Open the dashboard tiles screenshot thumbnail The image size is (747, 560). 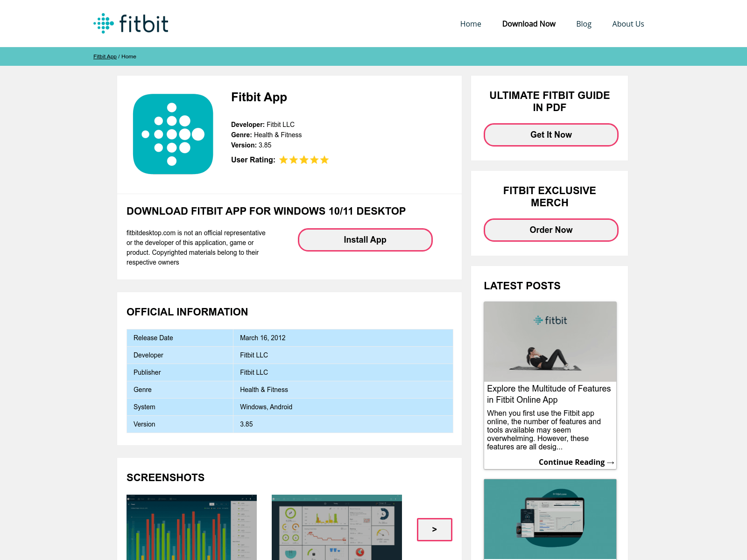pos(337,527)
